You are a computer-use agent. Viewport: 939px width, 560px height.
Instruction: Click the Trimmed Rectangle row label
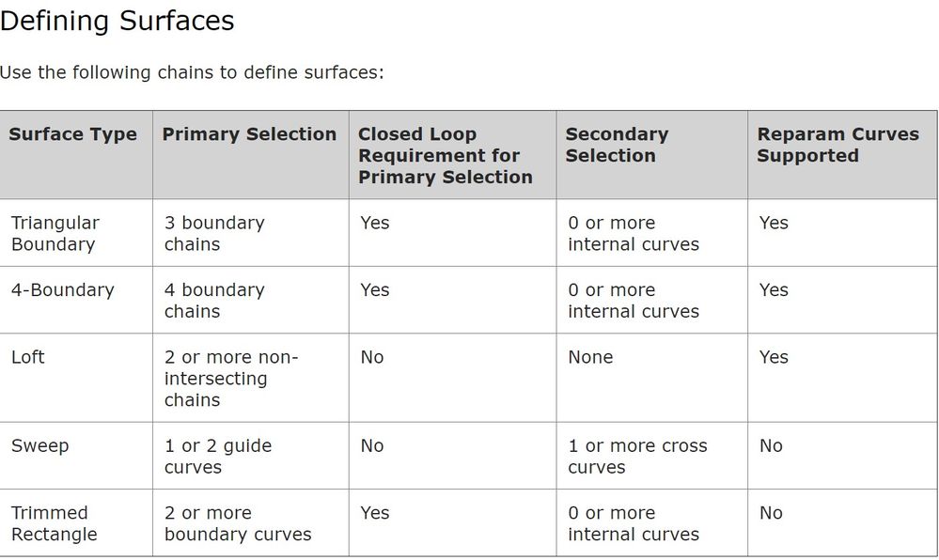(55, 523)
